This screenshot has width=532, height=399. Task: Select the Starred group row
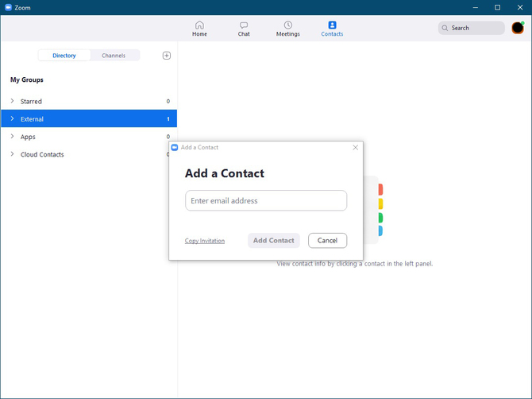point(89,101)
